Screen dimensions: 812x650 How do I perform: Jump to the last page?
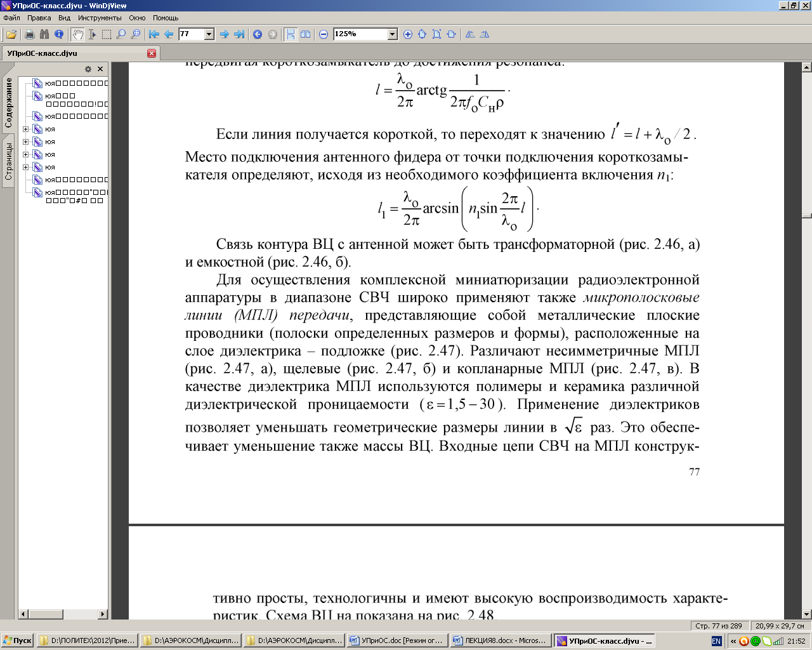[x=239, y=34]
